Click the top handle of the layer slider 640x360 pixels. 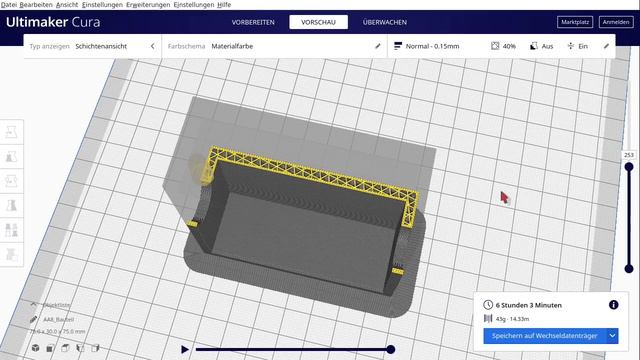coord(629,167)
